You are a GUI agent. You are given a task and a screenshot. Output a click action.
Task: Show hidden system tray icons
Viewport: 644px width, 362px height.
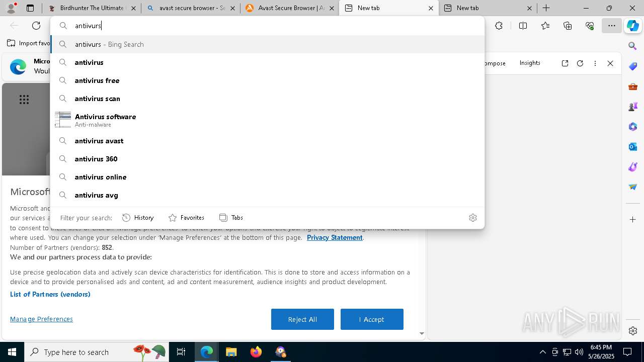[x=542, y=352]
